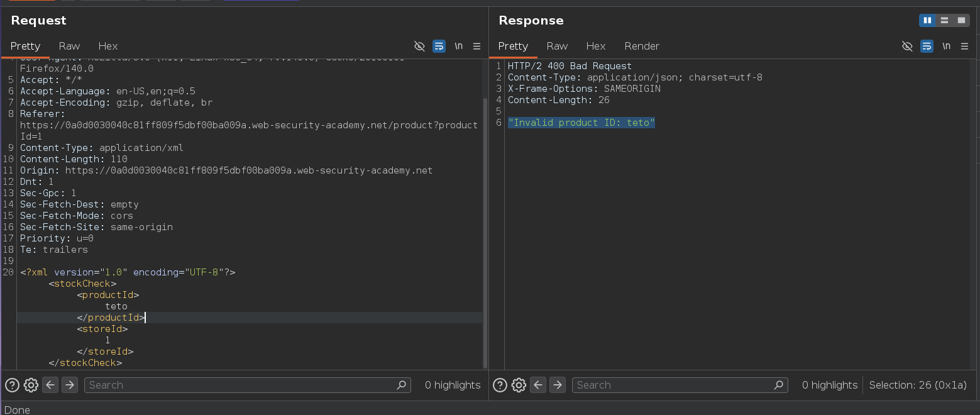The image size is (980, 415).
Task: Click magnifier icon in Request search box
Action: click(x=402, y=385)
